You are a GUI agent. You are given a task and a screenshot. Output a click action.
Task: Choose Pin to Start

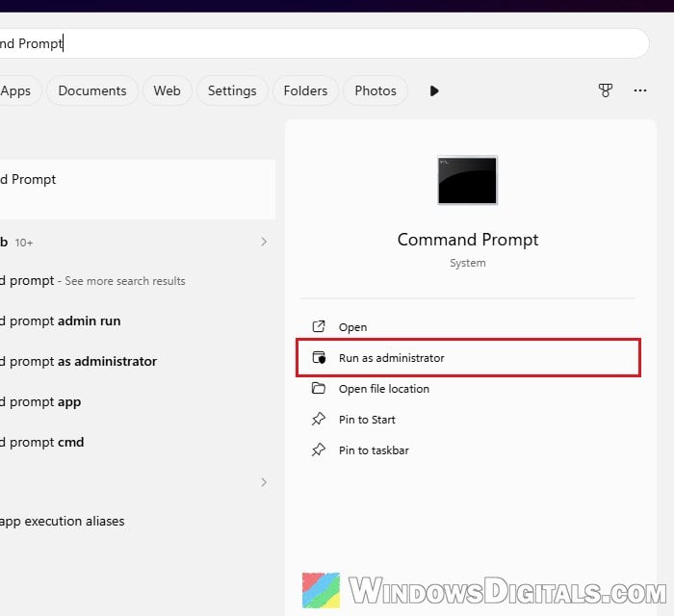pyautogui.click(x=468, y=420)
